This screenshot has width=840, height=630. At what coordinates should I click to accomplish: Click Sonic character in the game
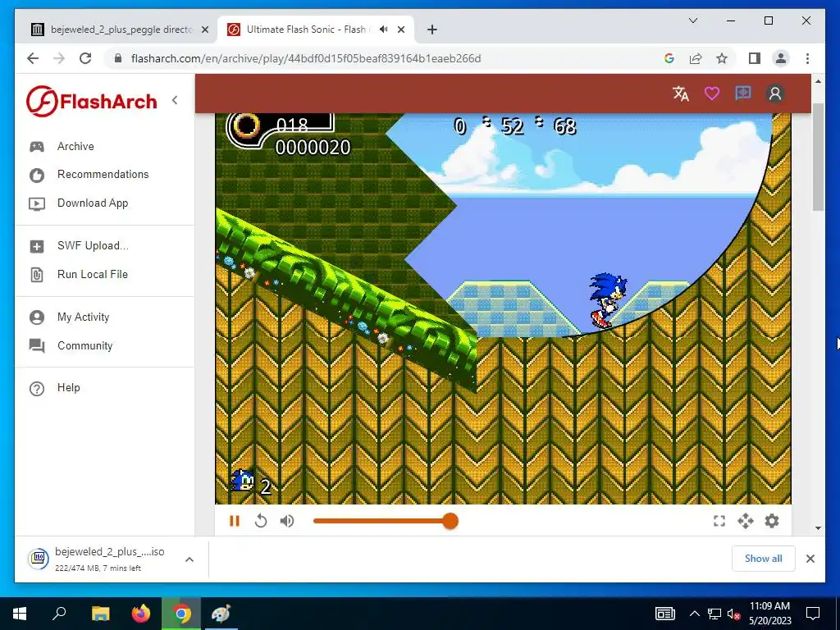608,300
